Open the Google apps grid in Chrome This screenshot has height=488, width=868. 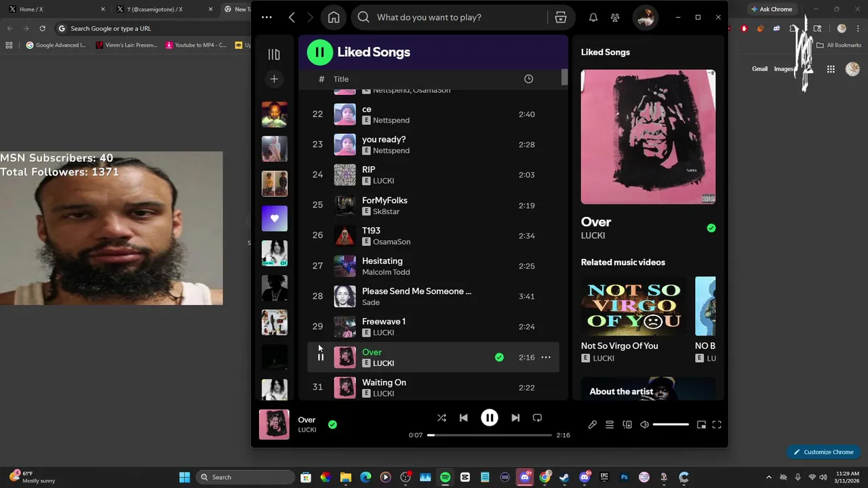831,69
